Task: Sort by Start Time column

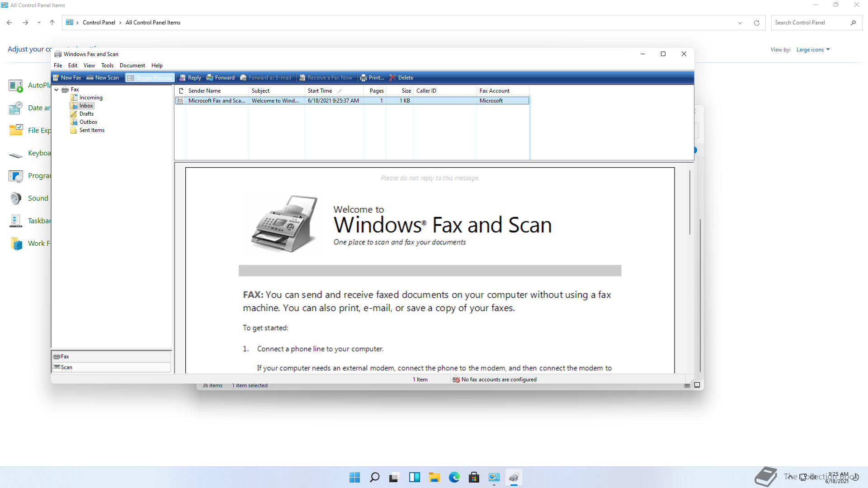Action: point(334,91)
